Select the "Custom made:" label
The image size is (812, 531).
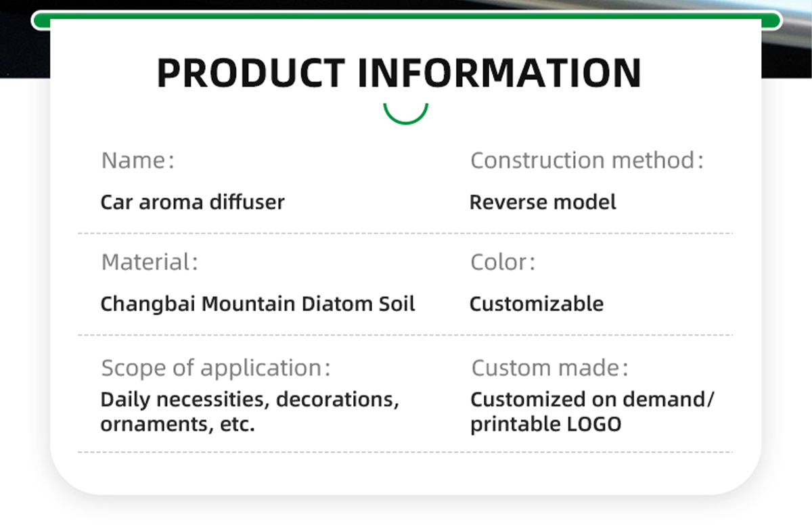pos(549,369)
